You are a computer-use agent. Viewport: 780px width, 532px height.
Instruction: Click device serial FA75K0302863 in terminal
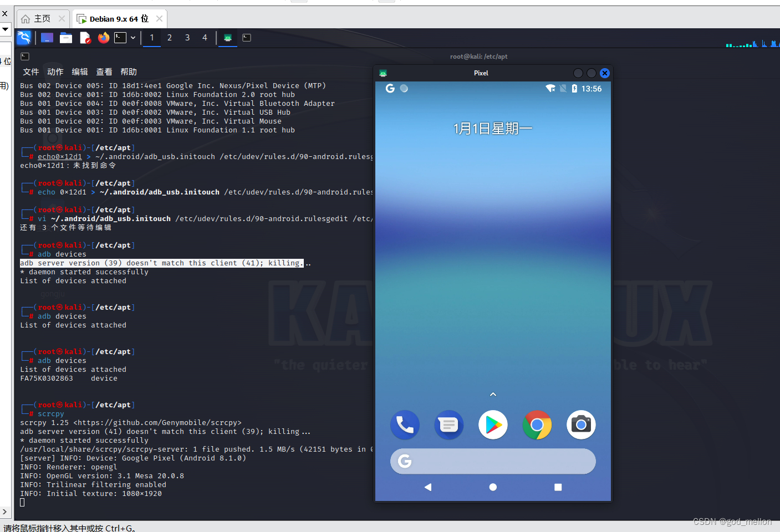tap(47, 378)
